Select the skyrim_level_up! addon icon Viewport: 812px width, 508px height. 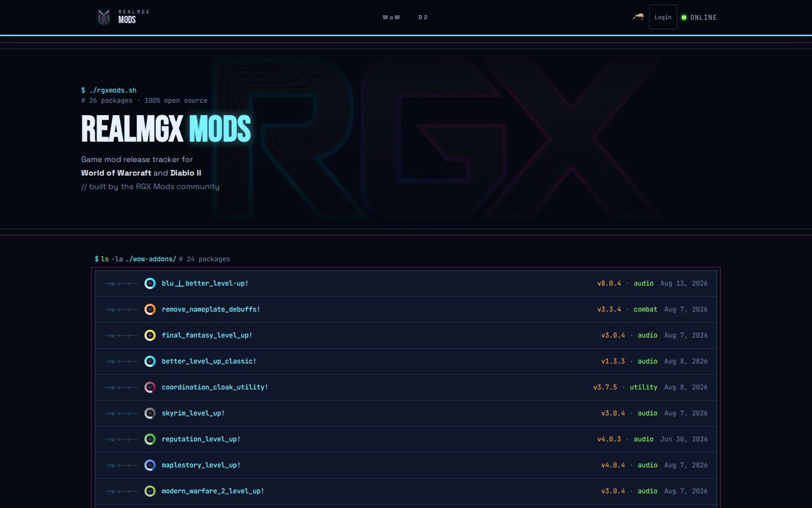pyautogui.click(x=150, y=413)
